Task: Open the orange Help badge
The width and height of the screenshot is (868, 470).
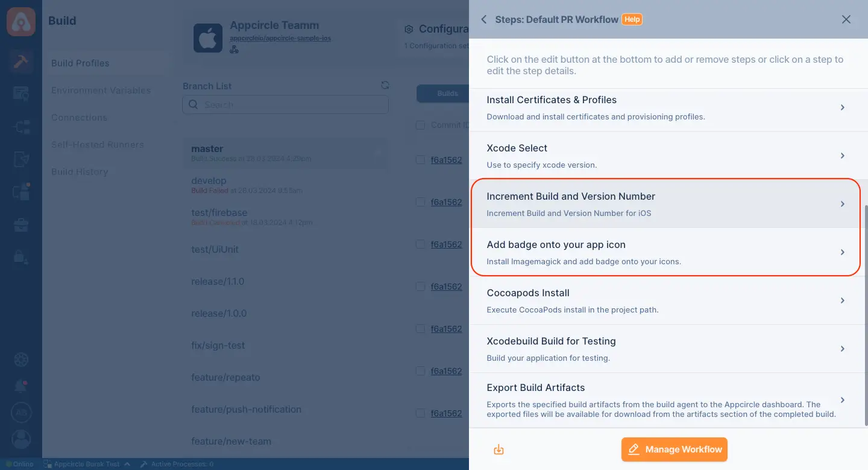Action: 632,19
